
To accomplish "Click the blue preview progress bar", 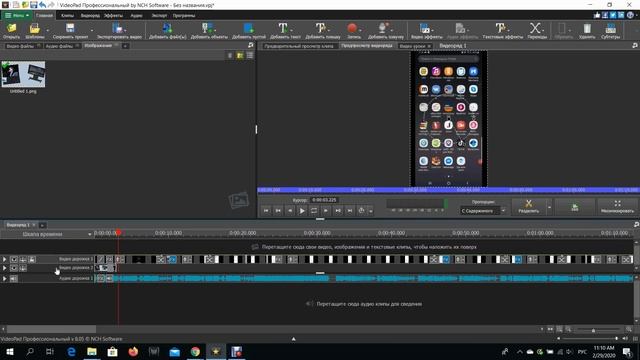I will tap(448, 190).
